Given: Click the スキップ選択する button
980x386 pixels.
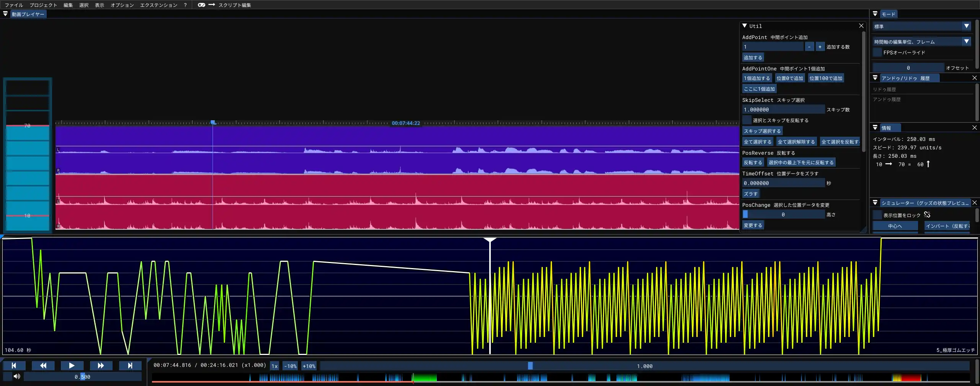Looking at the screenshot, I should (762, 131).
